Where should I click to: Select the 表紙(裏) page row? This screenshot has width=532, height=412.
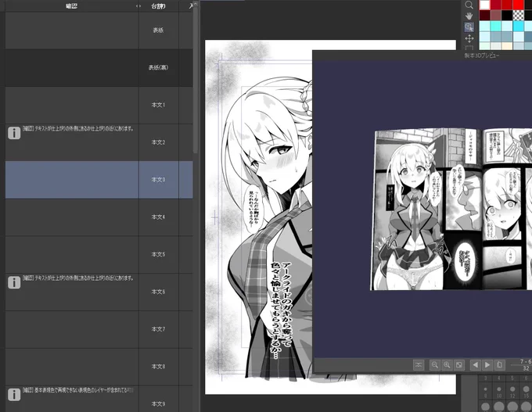pos(99,67)
